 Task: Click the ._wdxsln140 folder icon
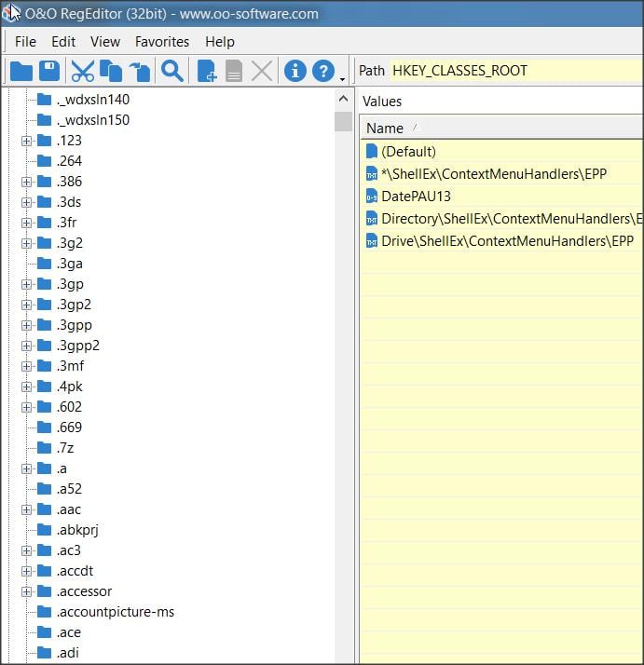tap(44, 100)
